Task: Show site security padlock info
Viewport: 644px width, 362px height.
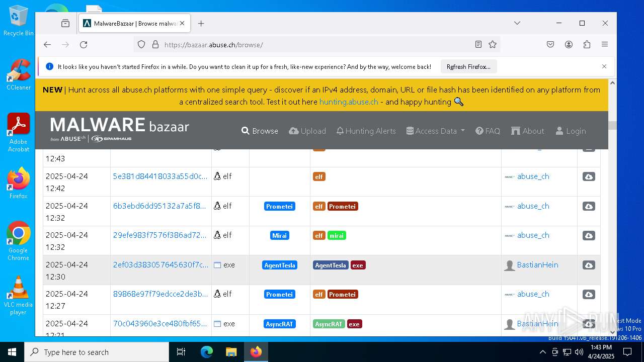Action: [155, 45]
